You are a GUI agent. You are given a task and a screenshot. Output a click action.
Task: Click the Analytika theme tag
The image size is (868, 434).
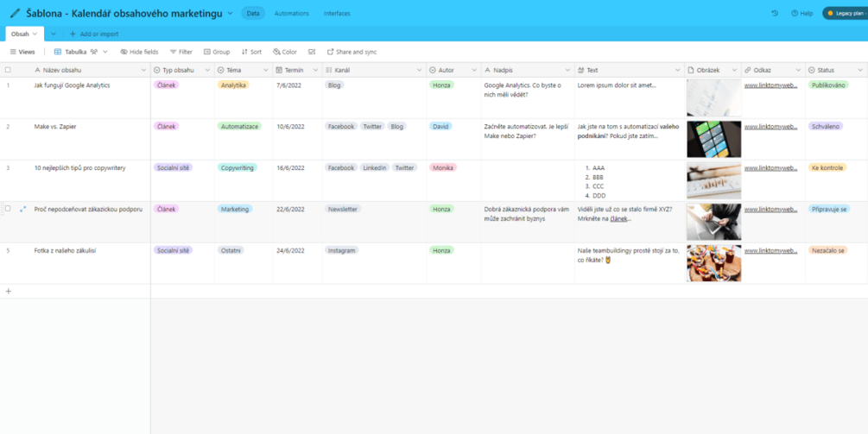(233, 85)
